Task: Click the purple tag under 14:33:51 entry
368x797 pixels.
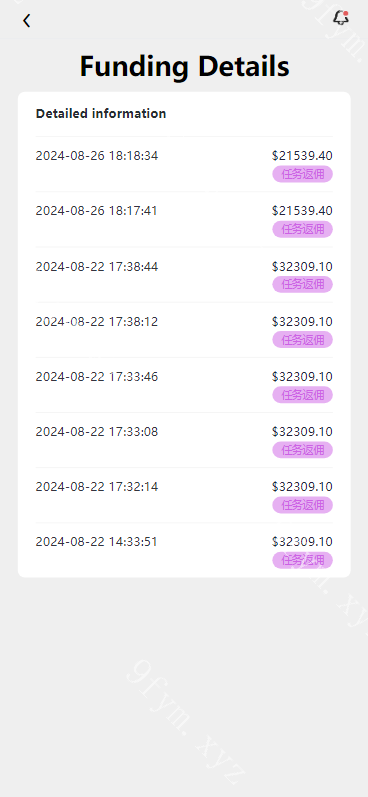Action: [302, 560]
